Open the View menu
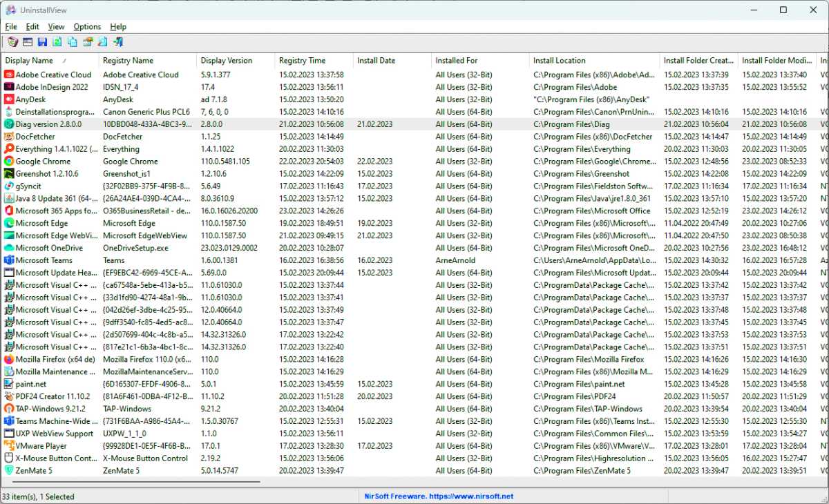This screenshot has width=829, height=504. [56, 27]
